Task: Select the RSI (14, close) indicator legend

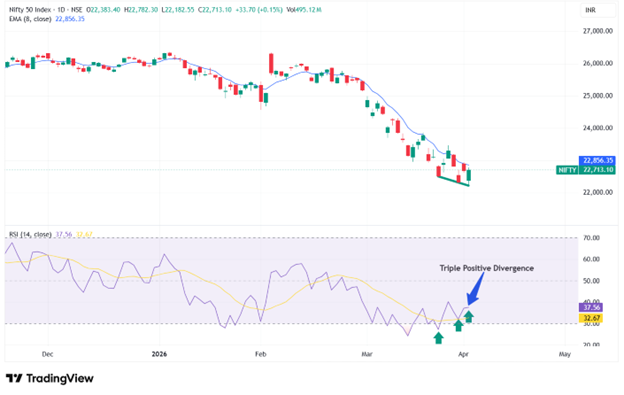Action: (30, 235)
